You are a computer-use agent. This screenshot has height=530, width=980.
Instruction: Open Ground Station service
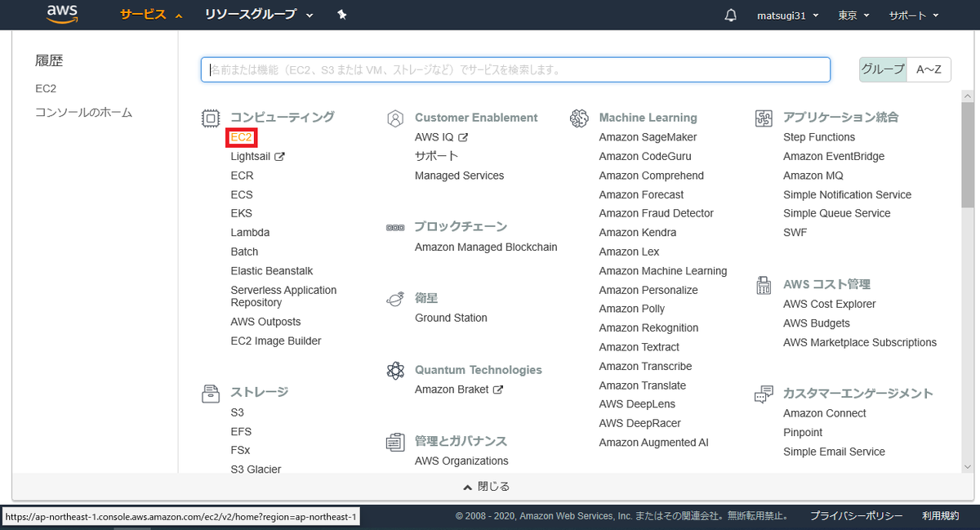[451, 318]
